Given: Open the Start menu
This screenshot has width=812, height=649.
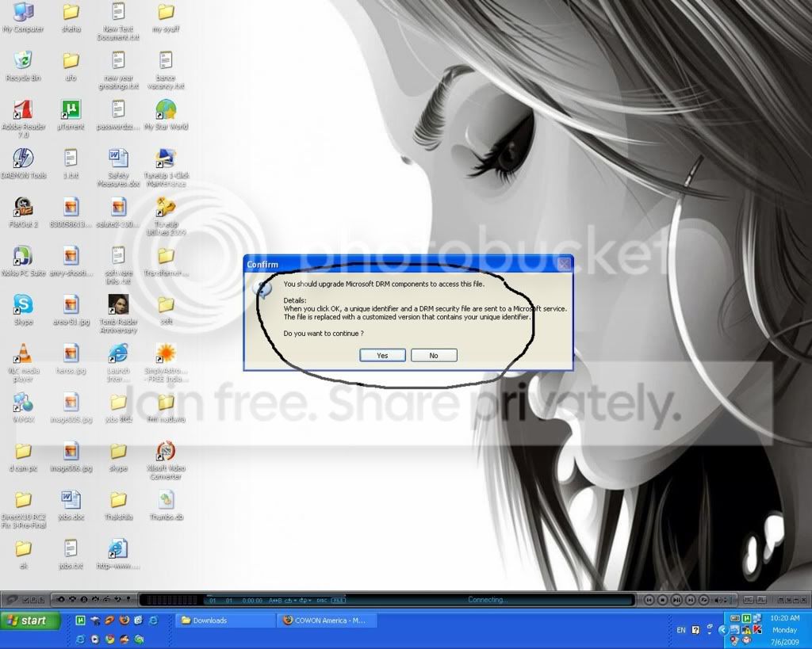Looking at the screenshot, I should pyautogui.click(x=30, y=620).
